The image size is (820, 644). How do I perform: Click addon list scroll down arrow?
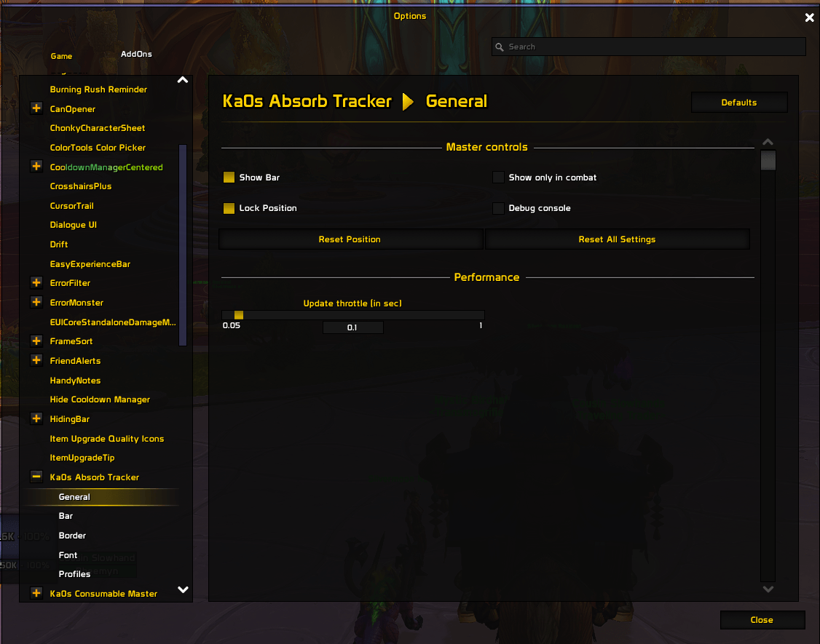(x=183, y=589)
